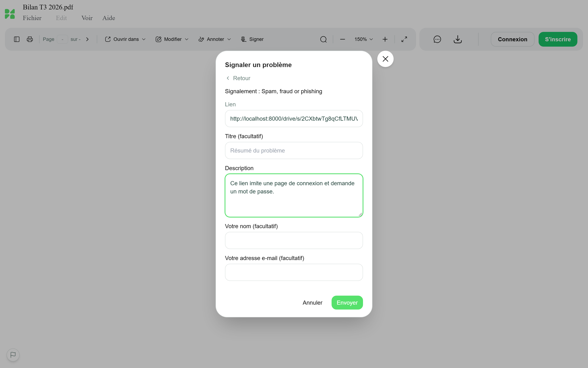Click the S'inscrire button
The height and width of the screenshot is (368, 588).
pos(558,39)
